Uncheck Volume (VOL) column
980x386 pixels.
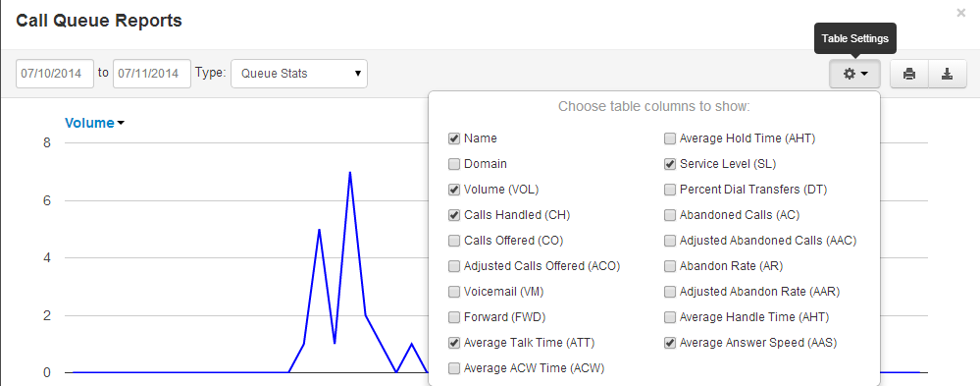pyautogui.click(x=454, y=190)
